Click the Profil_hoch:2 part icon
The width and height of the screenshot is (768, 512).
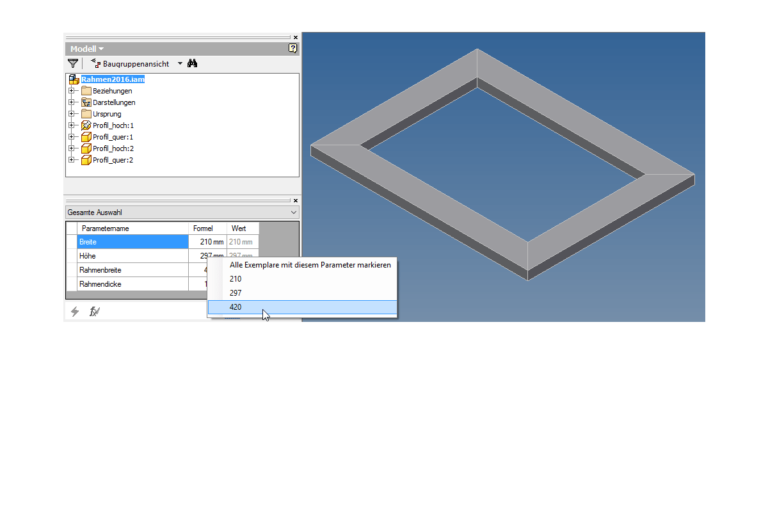pyautogui.click(x=86, y=148)
